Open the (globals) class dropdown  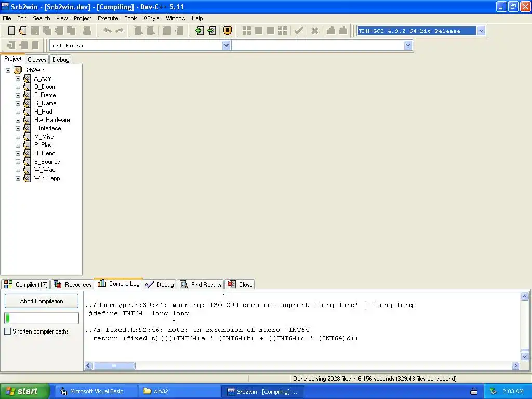(x=227, y=45)
